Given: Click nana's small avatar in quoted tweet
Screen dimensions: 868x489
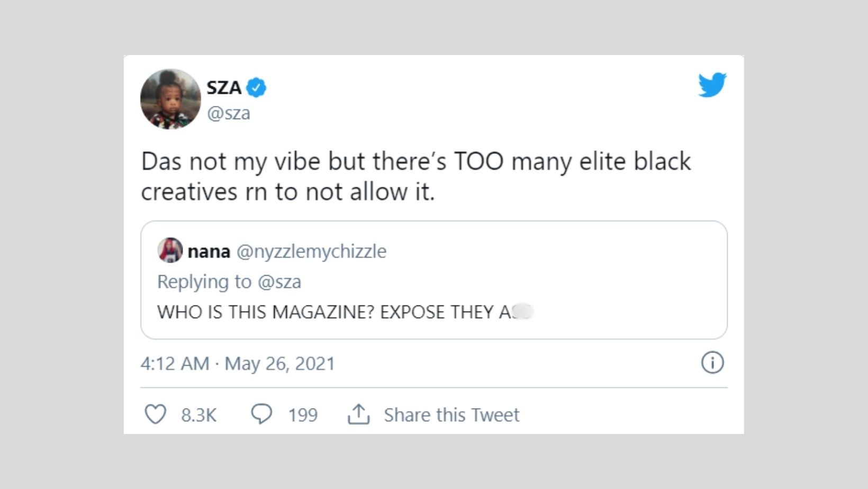Looking at the screenshot, I should (x=170, y=250).
